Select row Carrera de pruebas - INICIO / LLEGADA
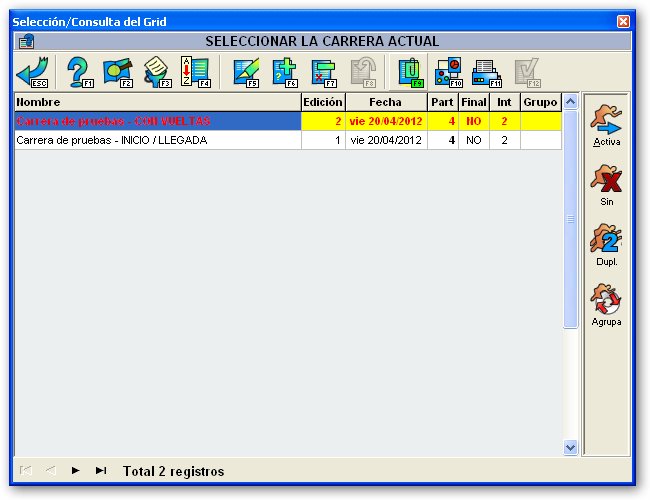Image resolution: width=650 pixels, height=500 pixels. click(x=288, y=140)
